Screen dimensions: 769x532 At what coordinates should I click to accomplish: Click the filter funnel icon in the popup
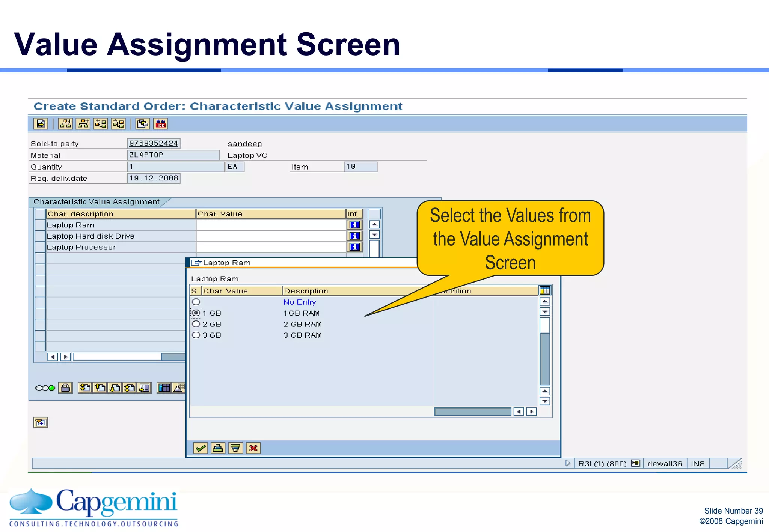235,448
